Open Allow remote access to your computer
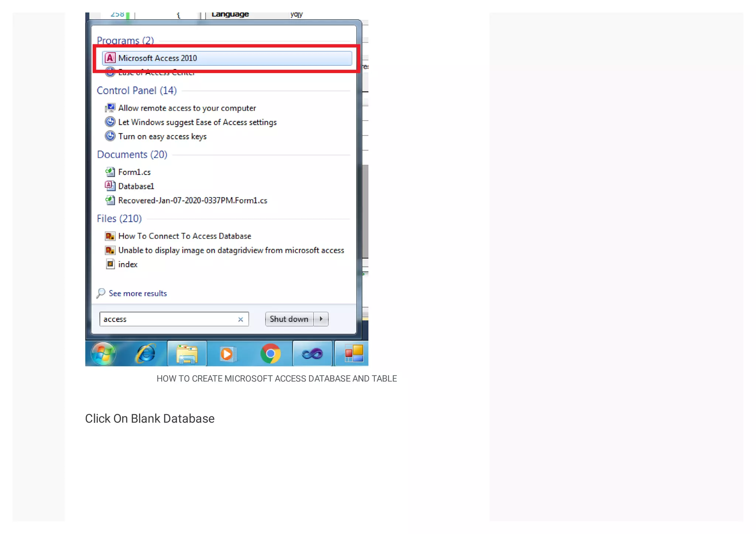Viewport: 756px width, 534px height. 187,108
